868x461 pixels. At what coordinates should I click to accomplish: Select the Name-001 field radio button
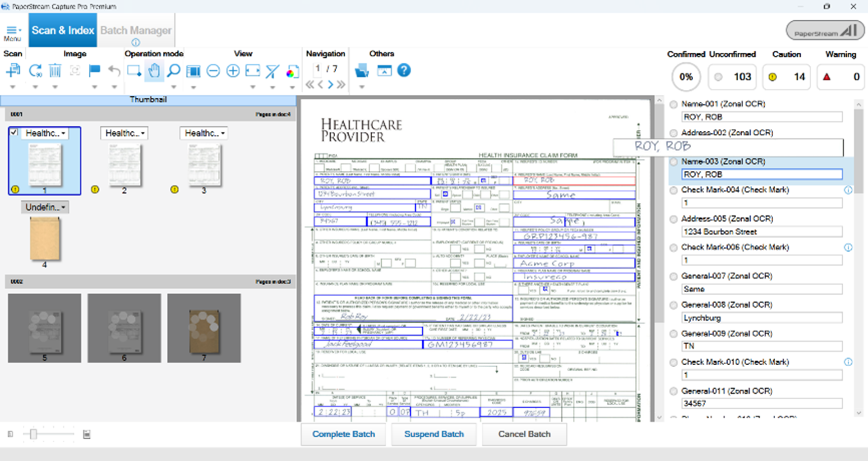tap(673, 104)
